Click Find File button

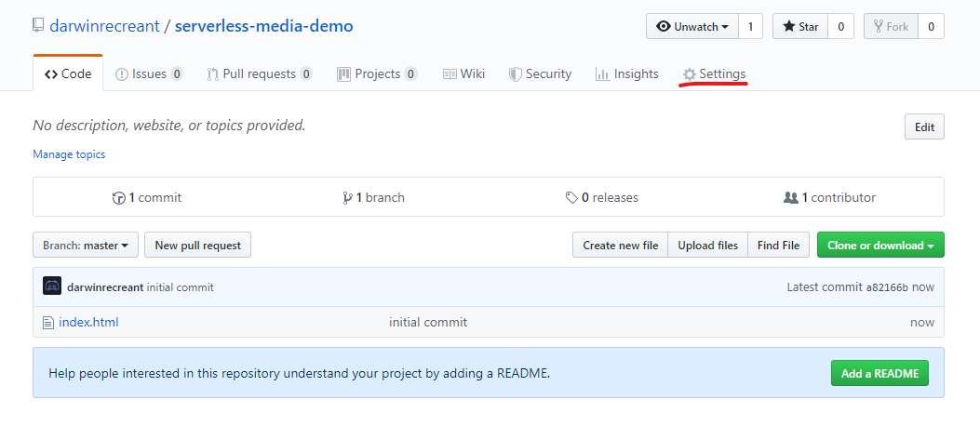point(778,245)
